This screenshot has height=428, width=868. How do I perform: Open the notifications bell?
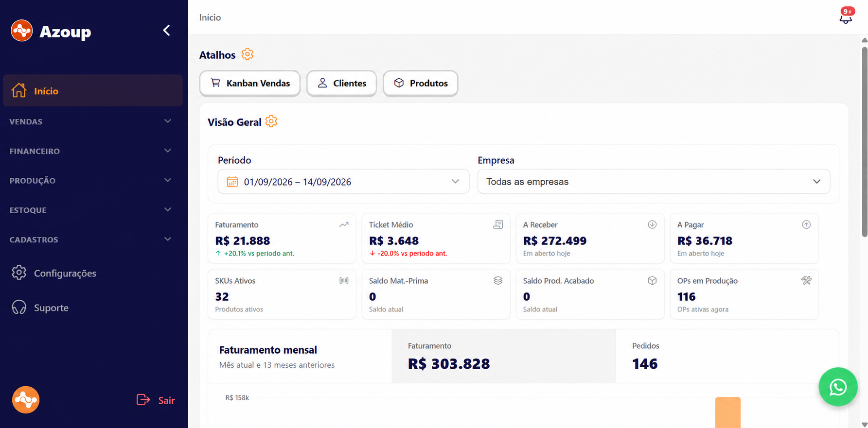pos(846,18)
